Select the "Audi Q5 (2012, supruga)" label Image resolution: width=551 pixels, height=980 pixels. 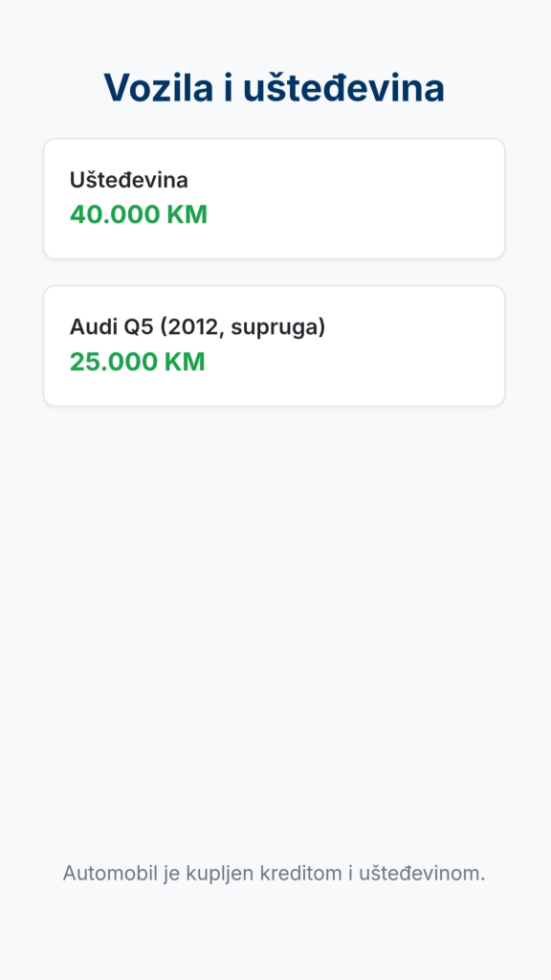[197, 327]
